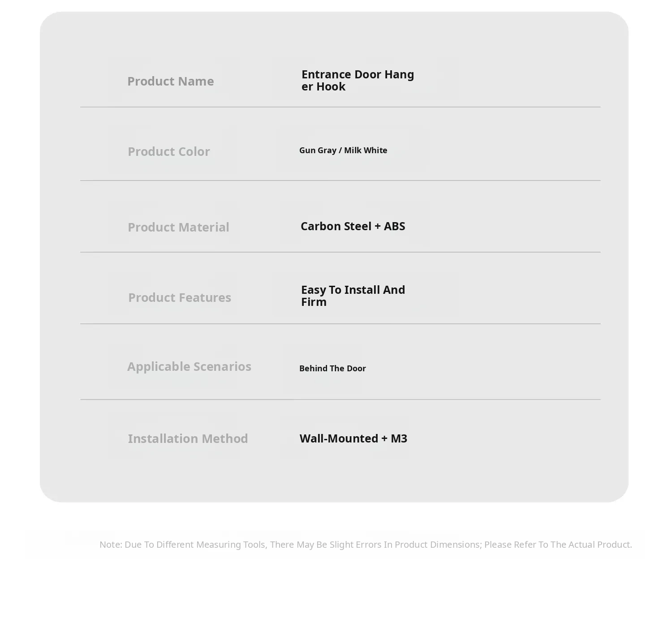Click divider line below Product Material row

point(340,252)
